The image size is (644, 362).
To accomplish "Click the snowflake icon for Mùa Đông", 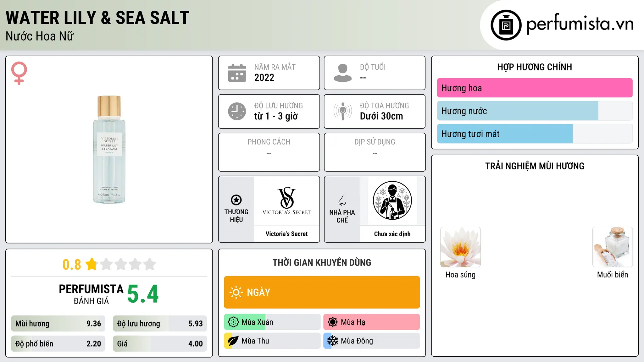I will tap(333, 341).
